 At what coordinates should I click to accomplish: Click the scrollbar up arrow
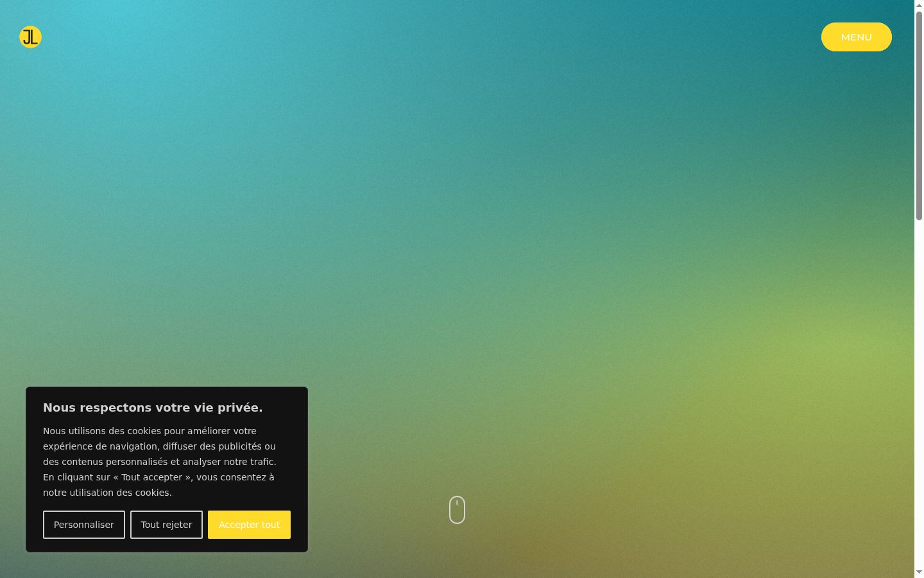click(919, 5)
